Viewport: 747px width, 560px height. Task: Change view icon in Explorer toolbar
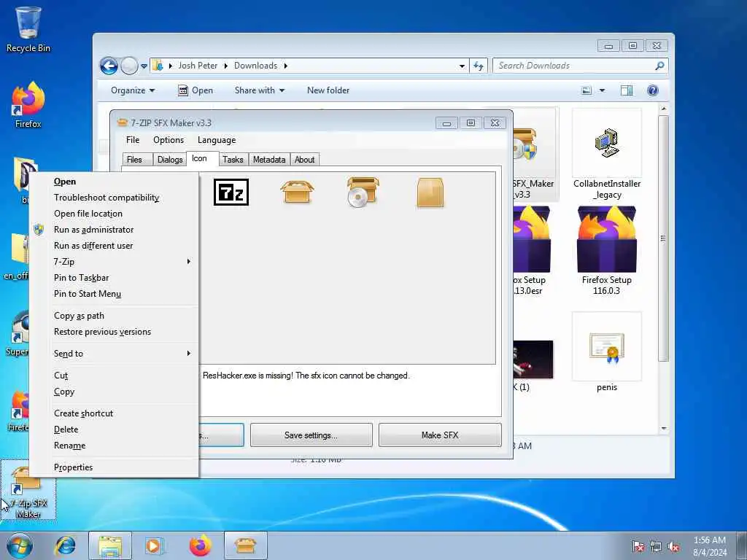(x=587, y=90)
